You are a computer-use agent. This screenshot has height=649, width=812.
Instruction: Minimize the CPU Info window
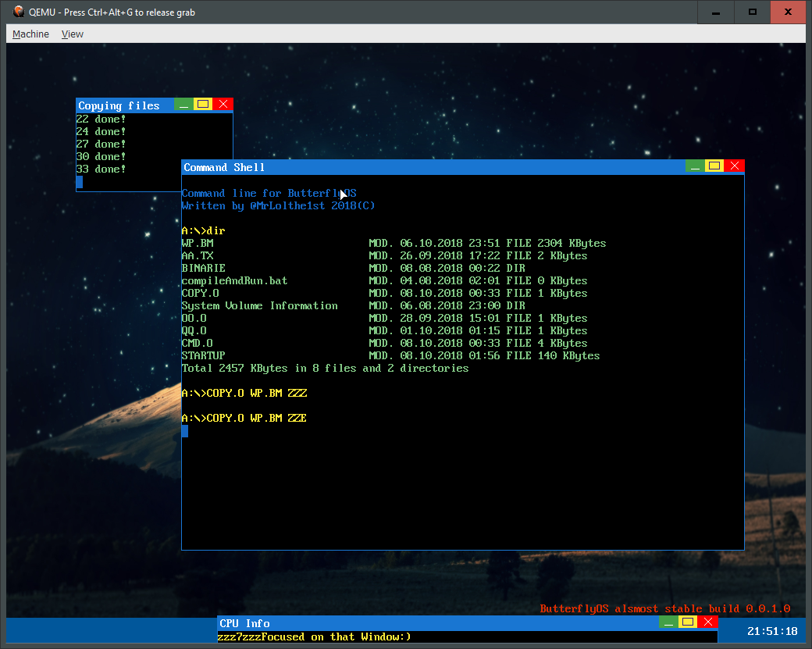click(668, 622)
